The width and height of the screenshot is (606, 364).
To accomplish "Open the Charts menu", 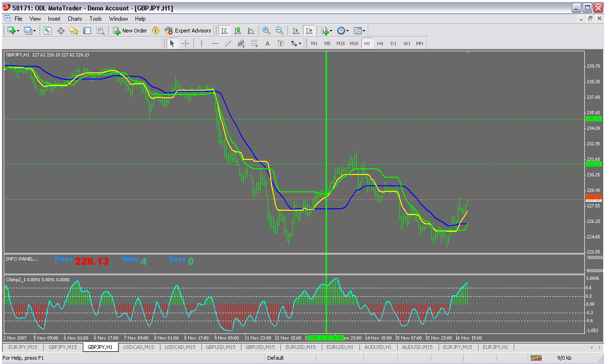I will coord(75,19).
